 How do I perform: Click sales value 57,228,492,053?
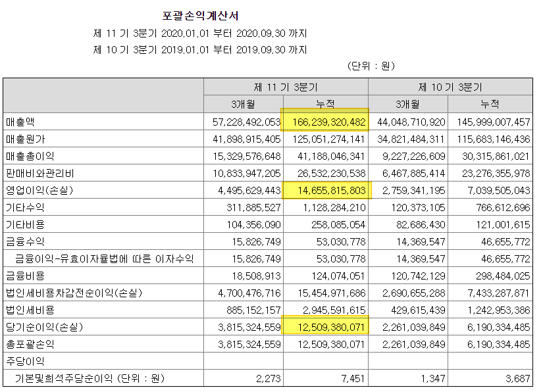pos(247,122)
